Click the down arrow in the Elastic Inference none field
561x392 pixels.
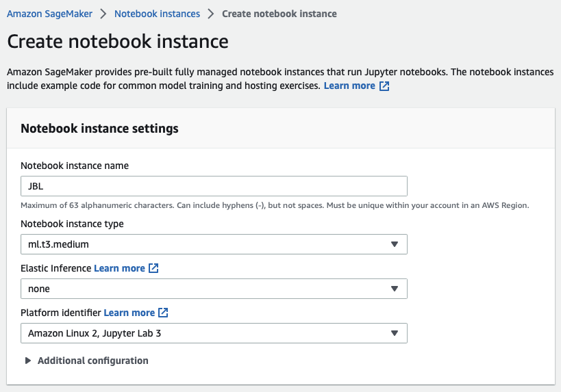point(394,289)
